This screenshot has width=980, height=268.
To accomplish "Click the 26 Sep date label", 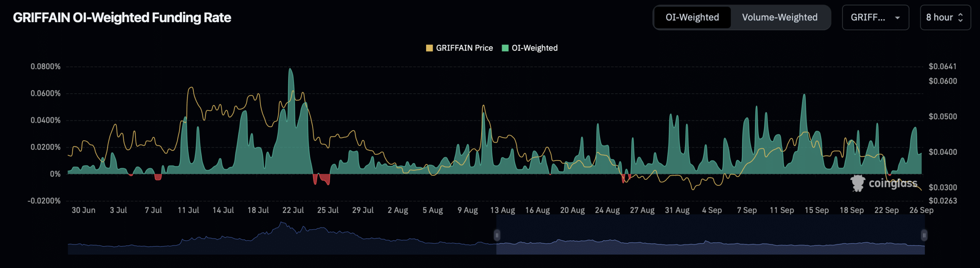I will (921, 210).
